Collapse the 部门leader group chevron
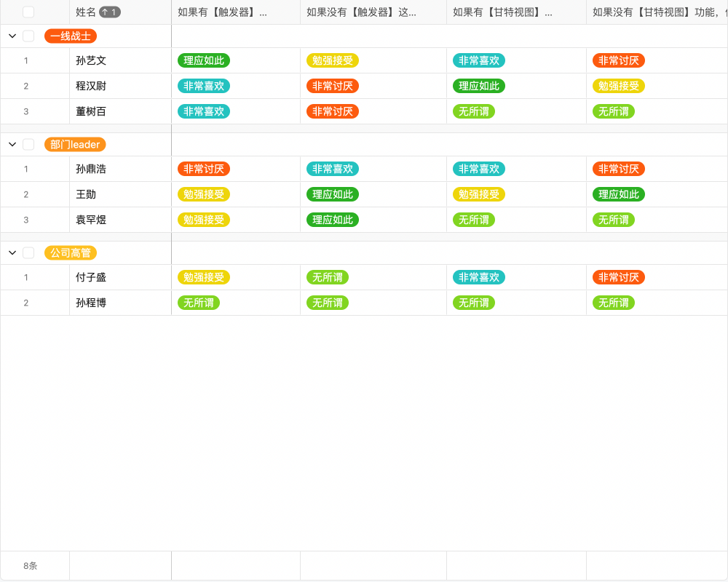Image resolution: width=728 pixels, height=582 pixels. click(x=12, y=145)
